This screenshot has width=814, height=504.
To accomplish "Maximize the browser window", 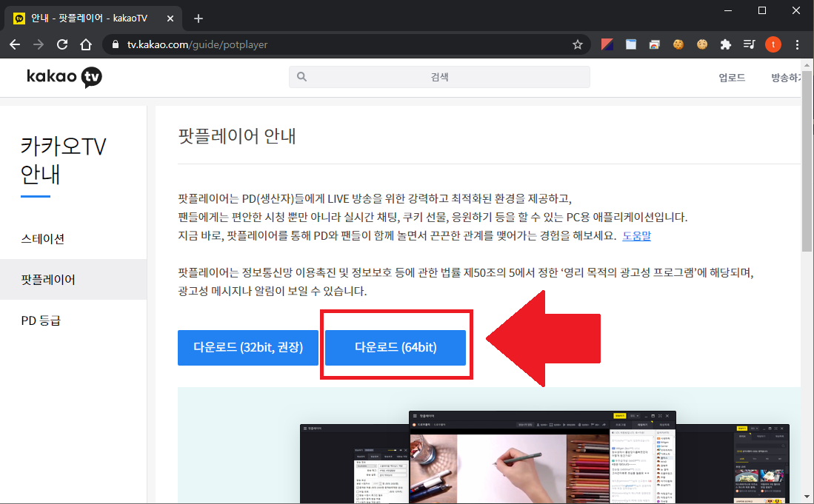I will click(x=762, y=10).
